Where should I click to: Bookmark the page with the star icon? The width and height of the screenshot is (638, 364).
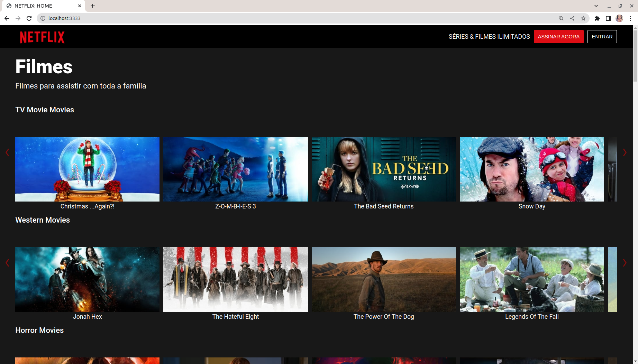coord(584,18)
